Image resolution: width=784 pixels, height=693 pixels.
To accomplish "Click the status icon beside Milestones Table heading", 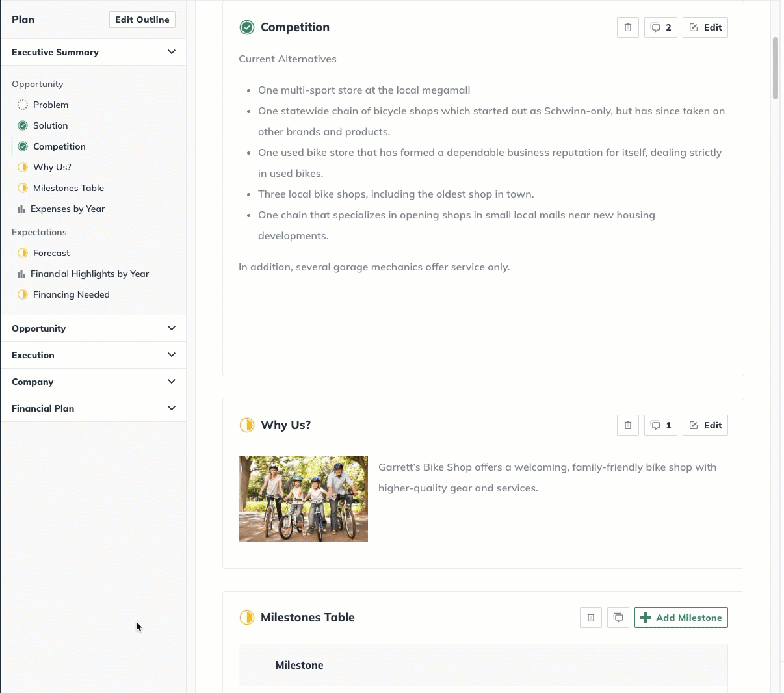I will click(x=247, y=618).
